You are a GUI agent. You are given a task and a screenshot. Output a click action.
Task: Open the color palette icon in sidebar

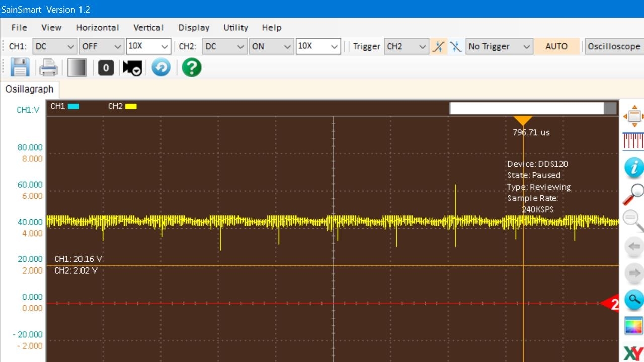coord(633,326)
